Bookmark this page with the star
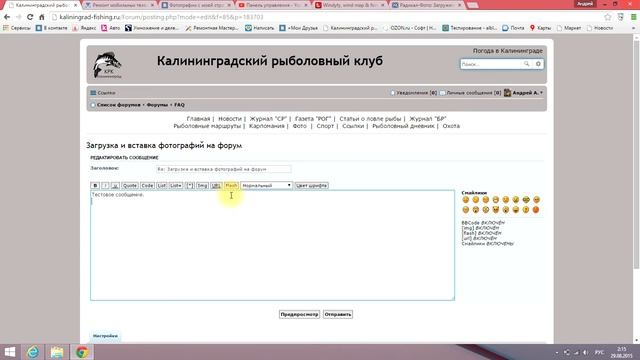Image resolution: width=640 pixels, height=360 pixels. (x=608, y=17)
